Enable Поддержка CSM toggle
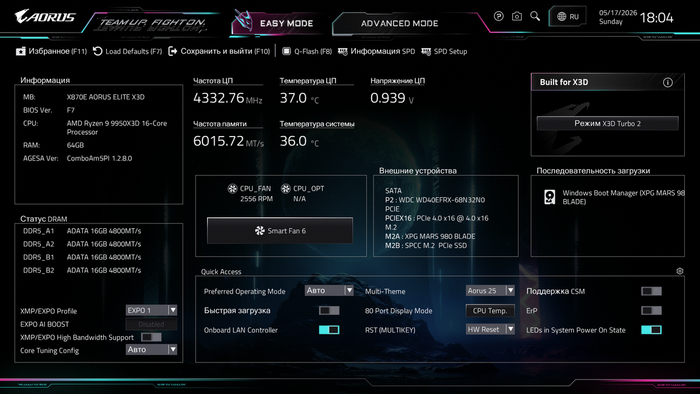700x394 pixels. point(651,291)
